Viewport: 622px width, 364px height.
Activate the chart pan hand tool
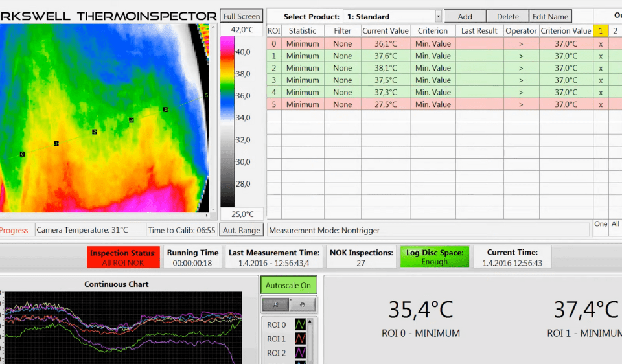303,304
